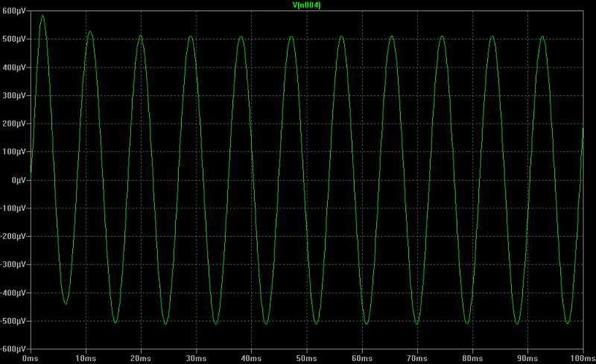Screen dimensions: 596x364
Task: Click the 90ms time axis label
Action: pyautogui.click(x=527, y=358)
